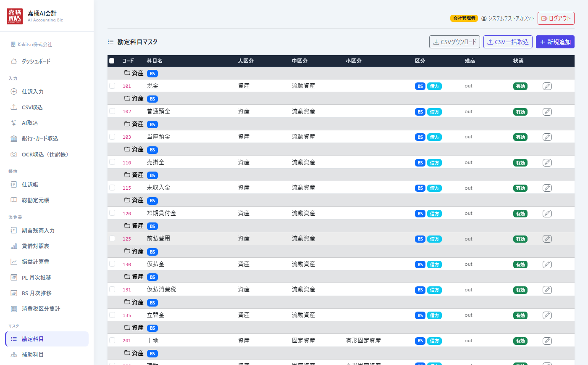This screenshot has width=588, height=365.
Task: Click account code 131
Action: [x=127, y=290]
